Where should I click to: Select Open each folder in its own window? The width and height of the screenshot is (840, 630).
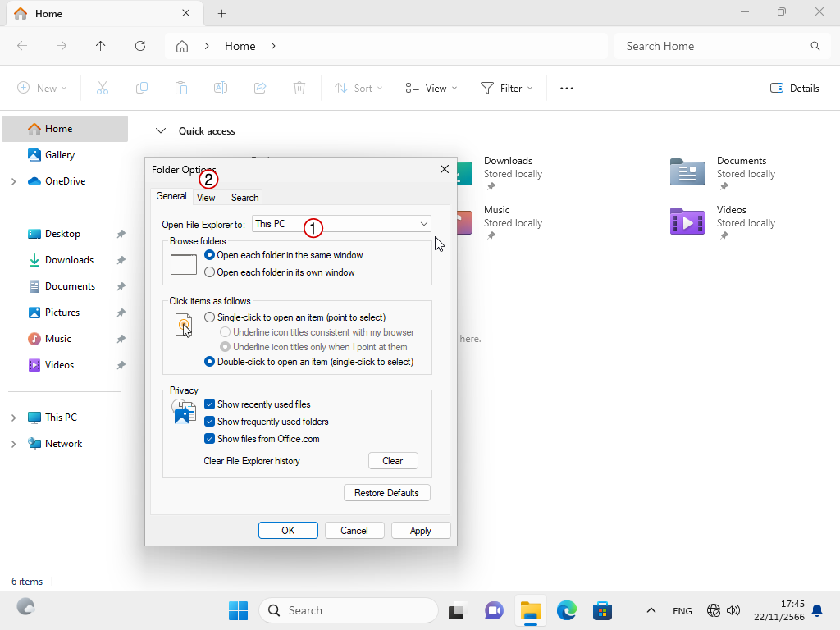tap(210, 272)
